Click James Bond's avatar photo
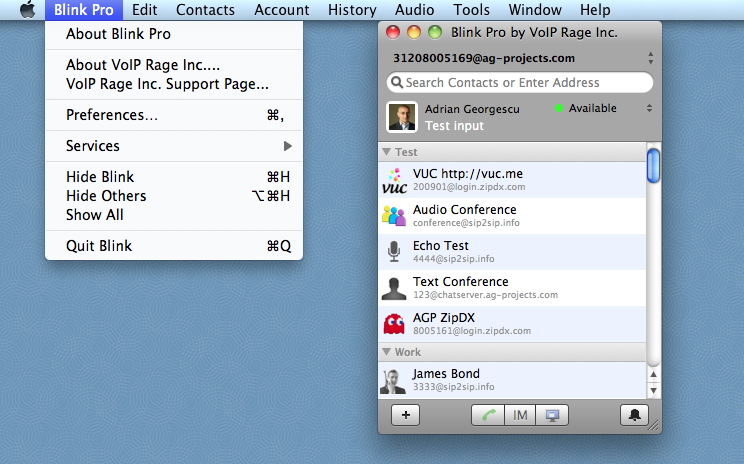 [x=393, y=381]
